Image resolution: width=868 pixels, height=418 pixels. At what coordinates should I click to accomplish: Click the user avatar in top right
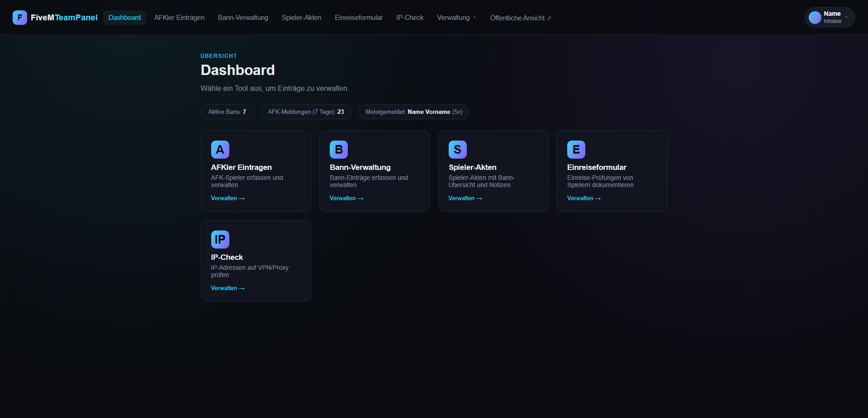pyautogui.click(x=815, y=18)
